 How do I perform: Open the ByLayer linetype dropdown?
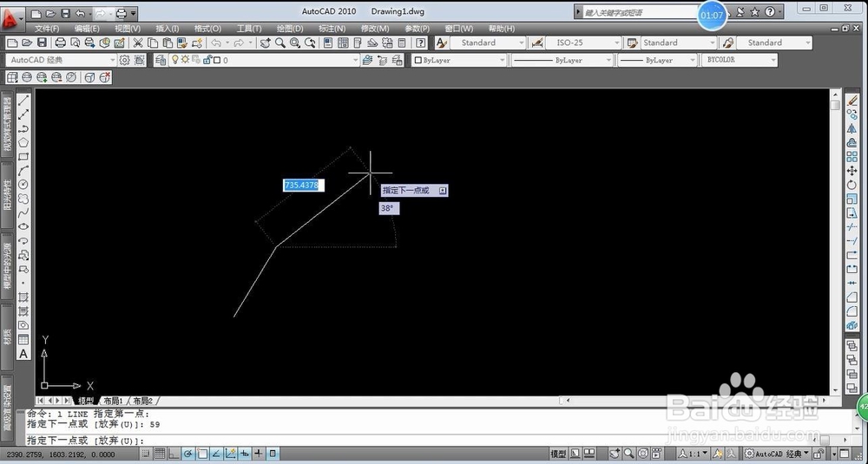pyautogui.click(x=562, y=60)
